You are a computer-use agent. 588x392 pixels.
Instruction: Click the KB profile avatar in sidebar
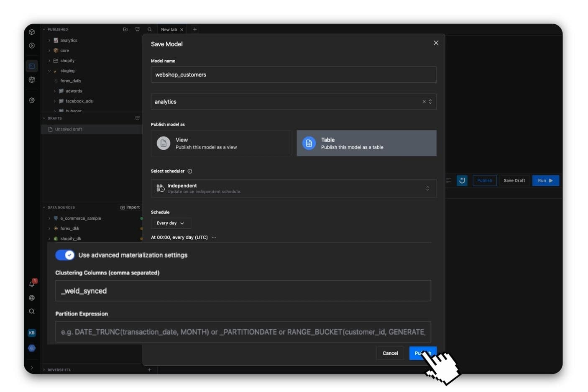[32, 333]
